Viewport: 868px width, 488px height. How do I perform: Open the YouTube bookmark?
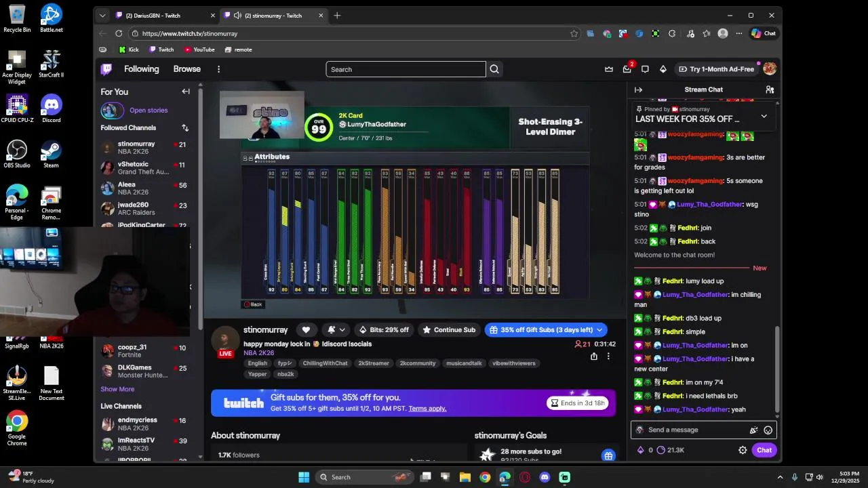coord(199,49)
